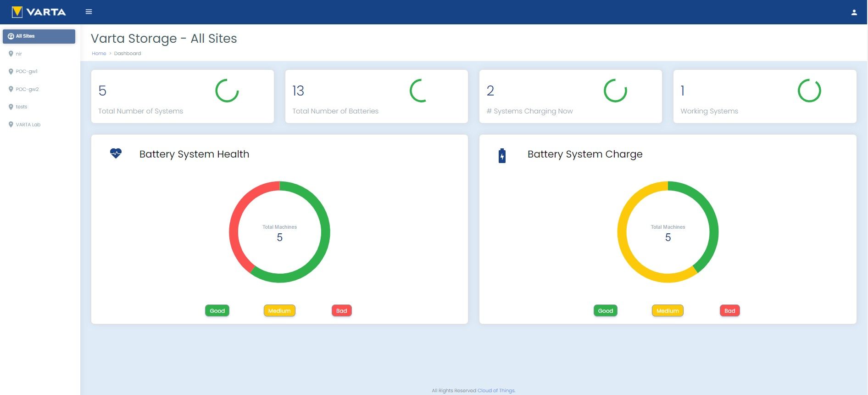Click the POC-gw1 location pin icon

point(11,72)
